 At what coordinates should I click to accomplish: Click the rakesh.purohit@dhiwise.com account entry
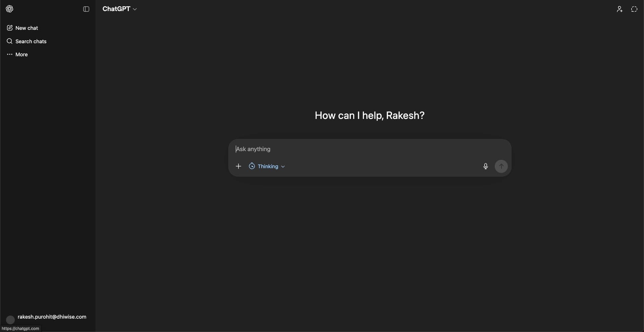52,317
